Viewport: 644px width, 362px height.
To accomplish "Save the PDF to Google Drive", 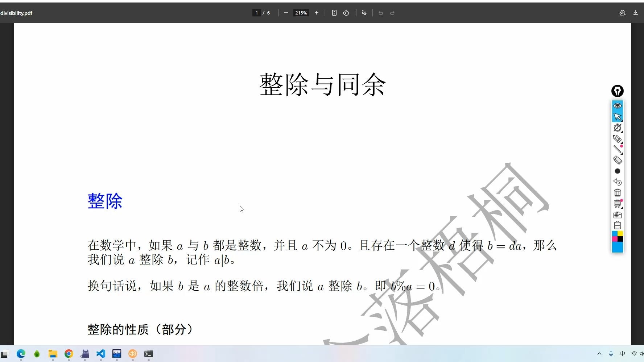I will 623,13.
